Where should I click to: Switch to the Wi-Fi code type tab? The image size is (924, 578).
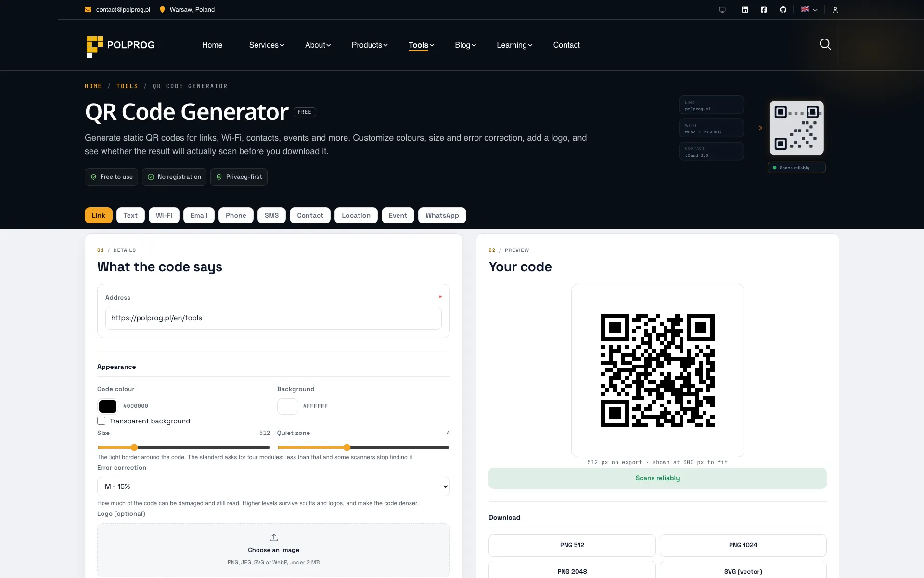(x=164, y=215)
